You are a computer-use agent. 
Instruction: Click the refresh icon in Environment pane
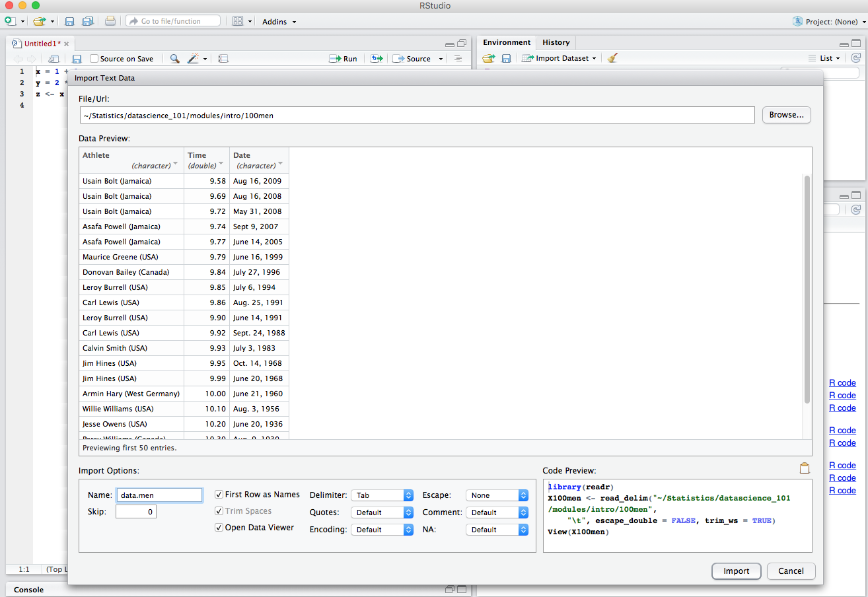(x=856, y=58)
